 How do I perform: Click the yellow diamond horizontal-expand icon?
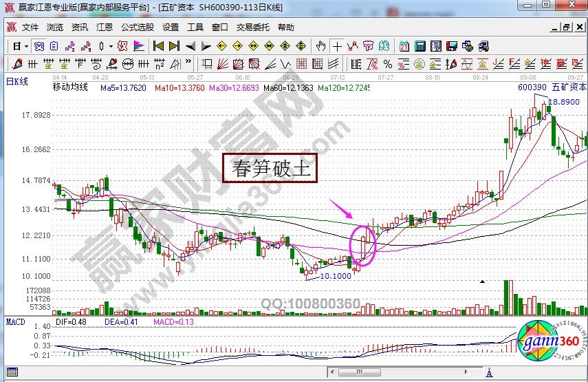coord(254,46)
